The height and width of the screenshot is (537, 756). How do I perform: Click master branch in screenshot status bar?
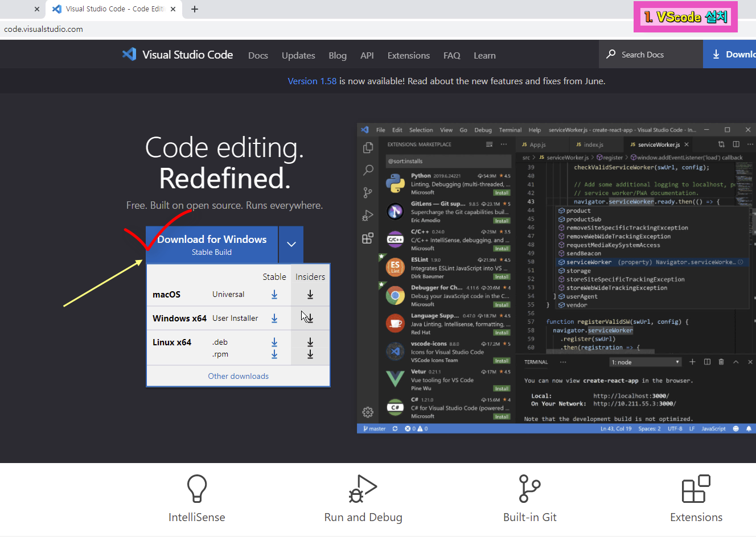point(374,428)
